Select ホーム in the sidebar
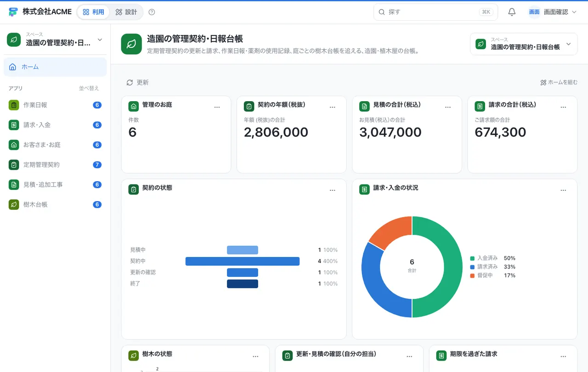Image resolution: width=588 pixels, height=372 pixels. [55, 67]
